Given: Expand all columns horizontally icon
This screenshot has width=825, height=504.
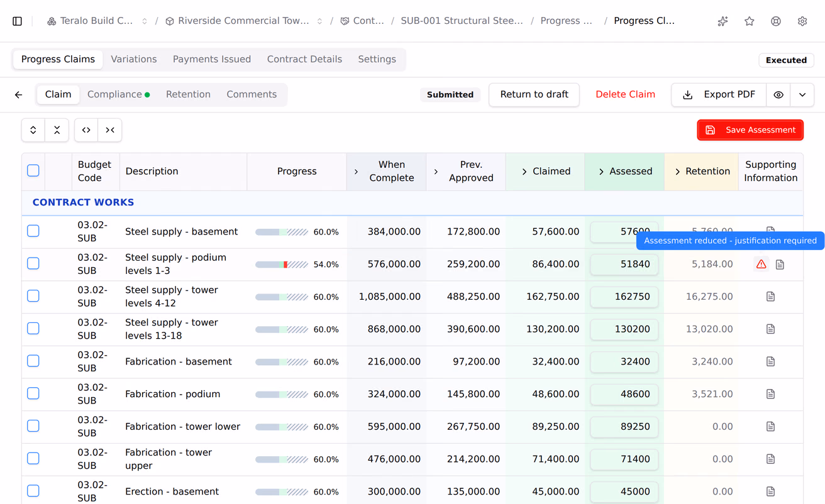Looking at the screenshot, I should click(x=86, y=130).
